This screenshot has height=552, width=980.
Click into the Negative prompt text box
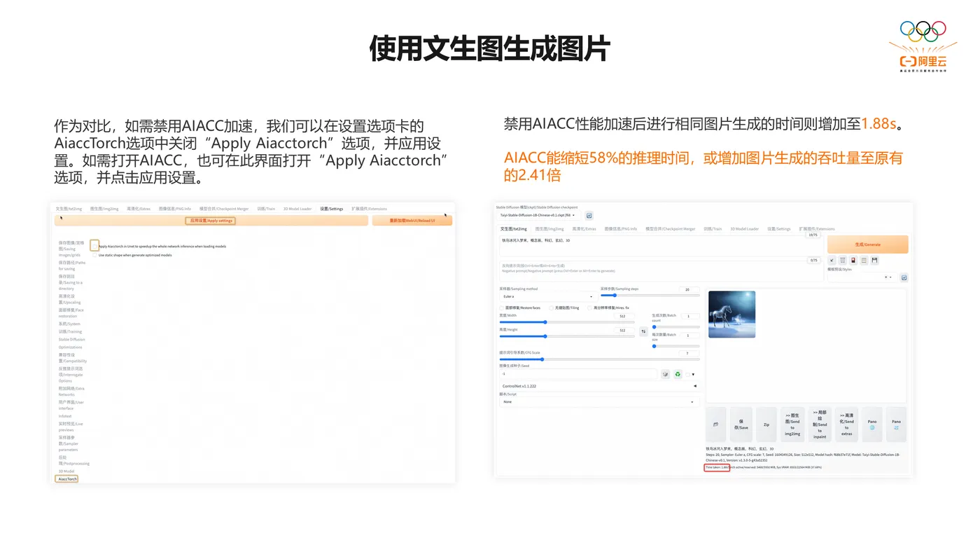coord(661,270)
